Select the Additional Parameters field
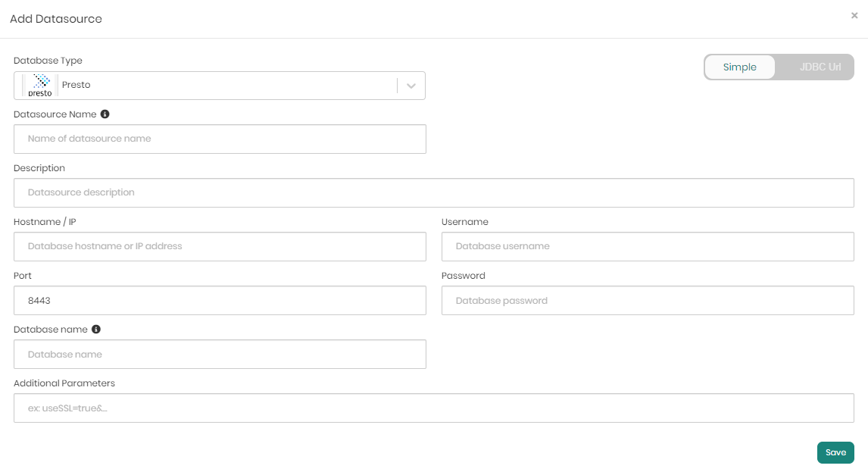The height and width of the screenshot is (475, 868). tap(433, 408)
